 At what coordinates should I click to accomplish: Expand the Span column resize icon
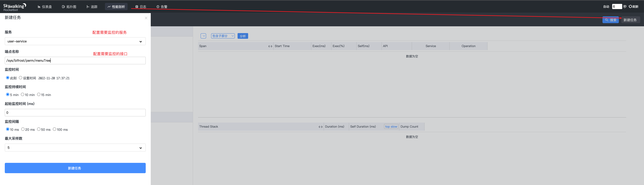point(270,46)
